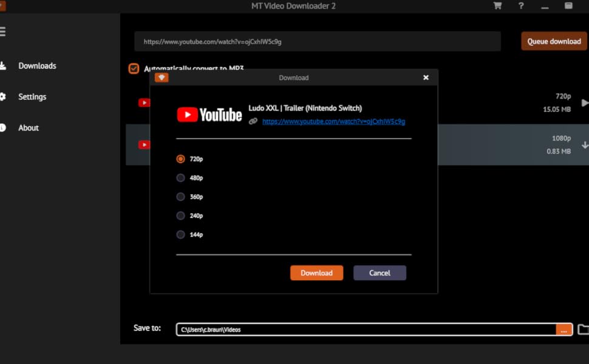Start the 1080p download via the arrow icon
Viewport: 589px width, 364px height.
pyautogui.click(x=584, y=145)
